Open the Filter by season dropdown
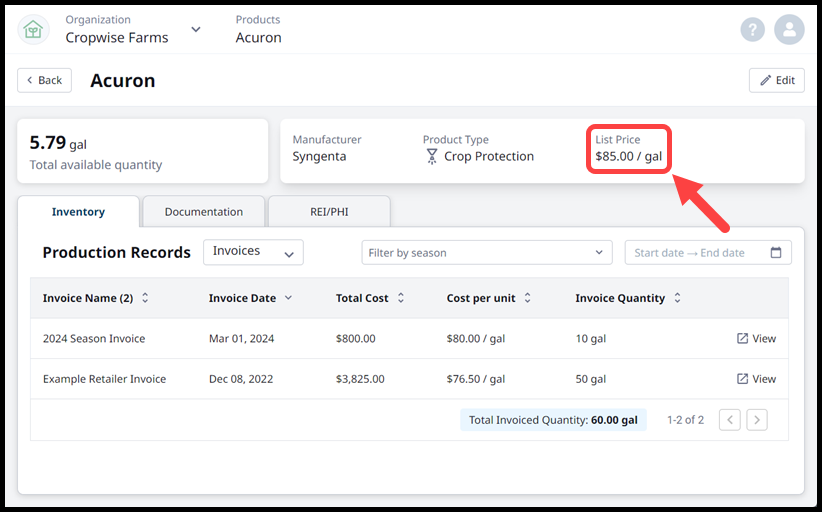The height and width of the screenshot is (512, 822). click(x=486, y=253)
